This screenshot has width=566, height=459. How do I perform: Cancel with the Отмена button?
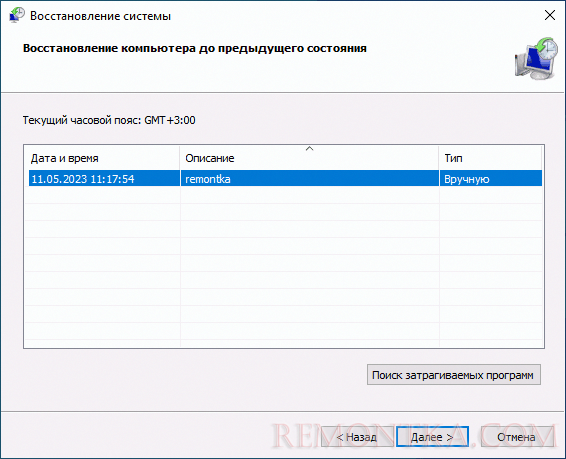click(517, 437)
